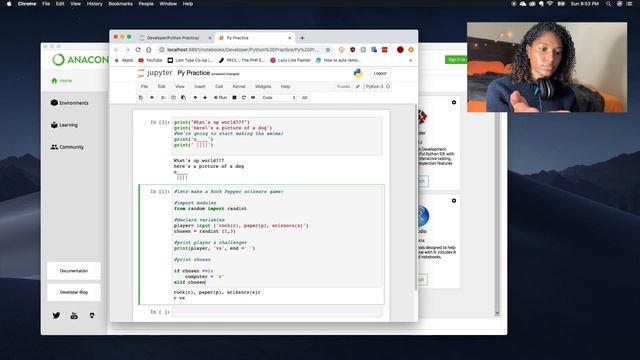Move the selected cell down
The height and width of the screenshot is (360, 640).
click(205, 98)
